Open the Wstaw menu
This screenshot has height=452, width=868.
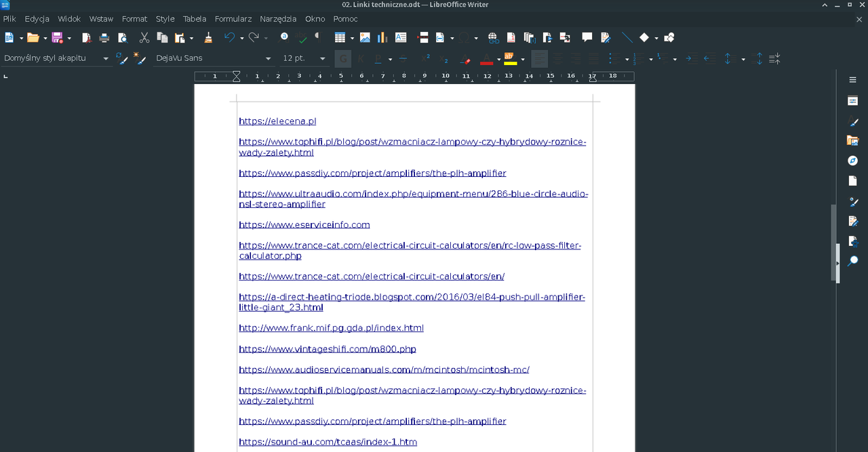coord(102,19)
